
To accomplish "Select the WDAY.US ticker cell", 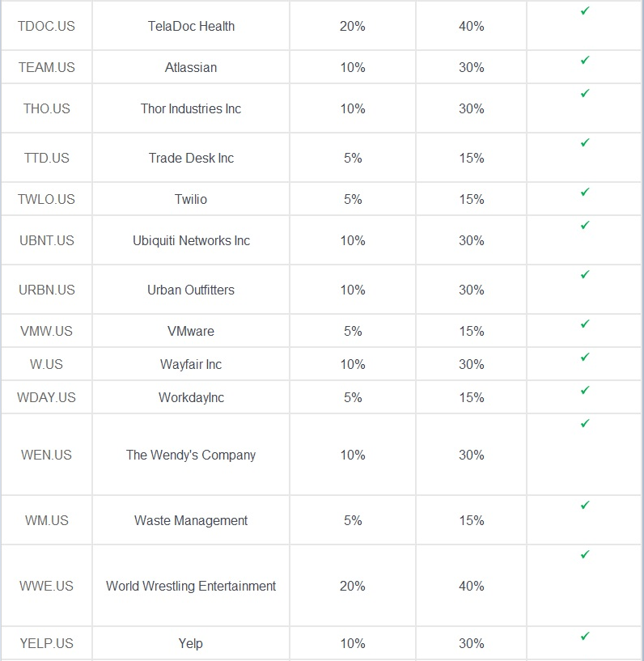I will click(46, 397).
